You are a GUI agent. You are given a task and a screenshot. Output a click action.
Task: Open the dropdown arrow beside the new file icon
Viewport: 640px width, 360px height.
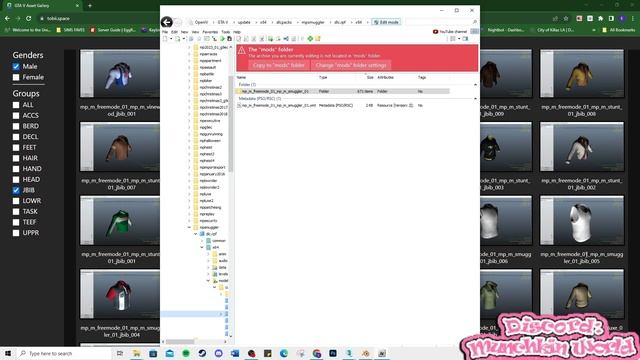pos(171,39)
